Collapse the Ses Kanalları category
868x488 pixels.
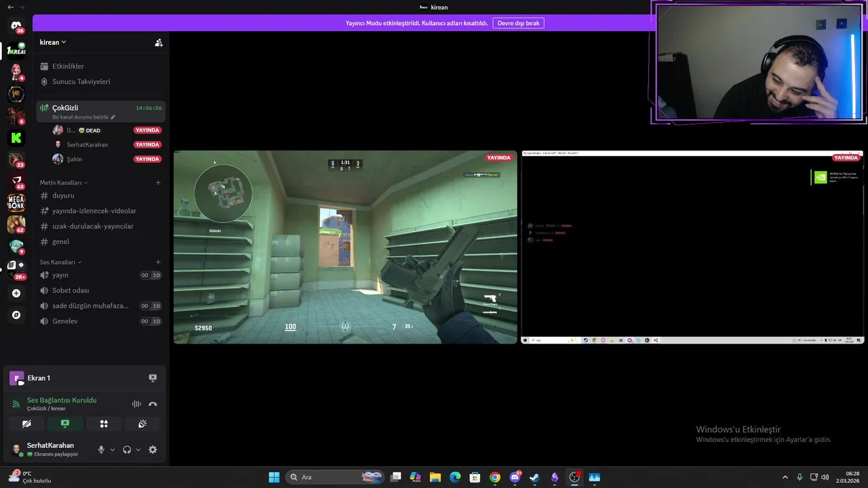[x=60, y=262]
